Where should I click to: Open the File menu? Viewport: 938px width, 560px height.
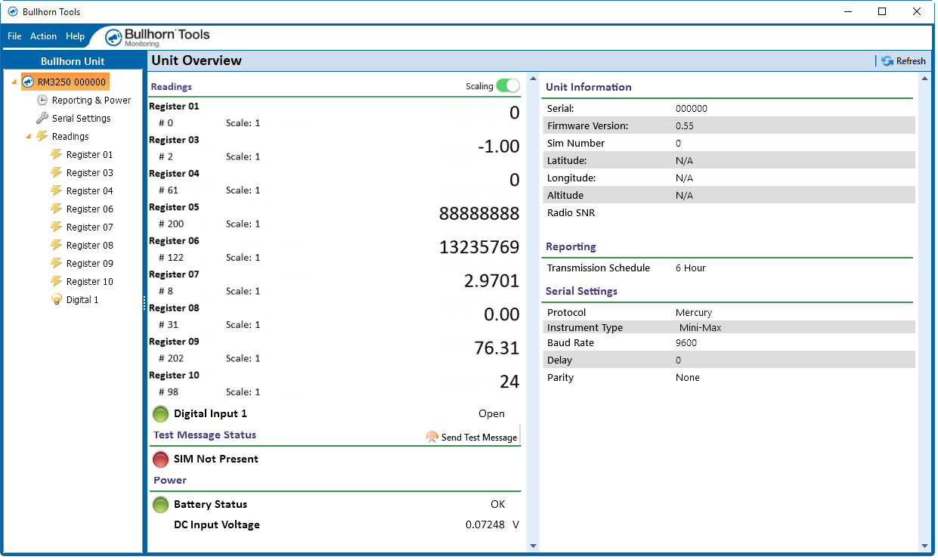tap(14, 36)
